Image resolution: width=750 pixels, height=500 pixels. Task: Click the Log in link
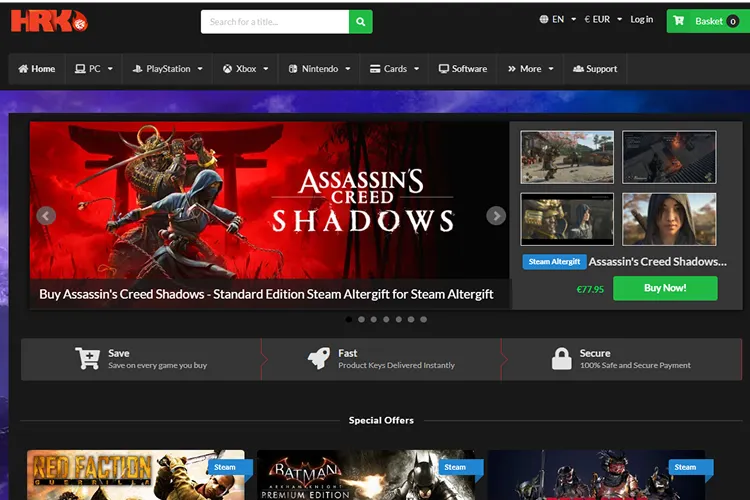pos(641,19)
